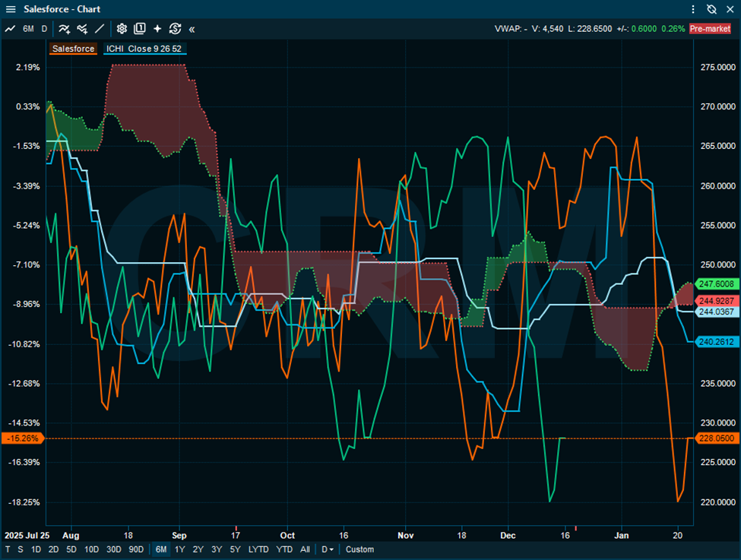
Task: Click the line chart type icon
Action: (x=10, y=29)
